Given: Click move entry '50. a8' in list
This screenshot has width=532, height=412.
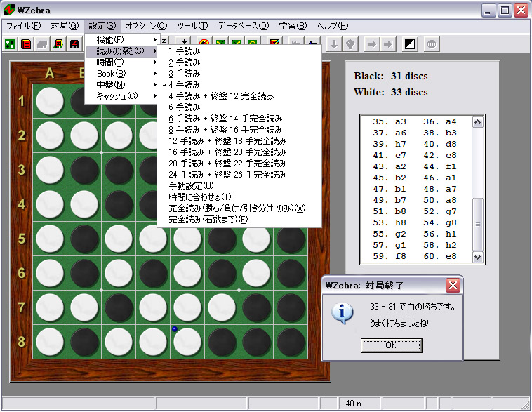Looking at the screenshot, I should [440, 200].
